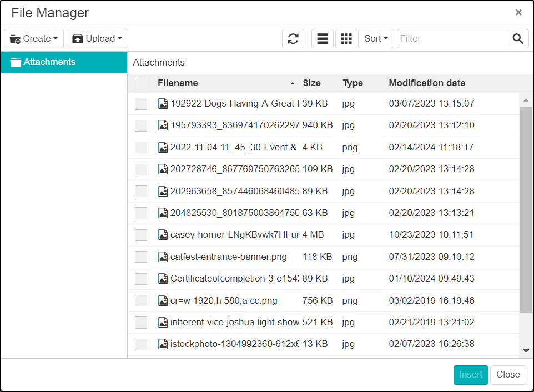Select filename catfest-entrance-banner.png

pos(229,257)
